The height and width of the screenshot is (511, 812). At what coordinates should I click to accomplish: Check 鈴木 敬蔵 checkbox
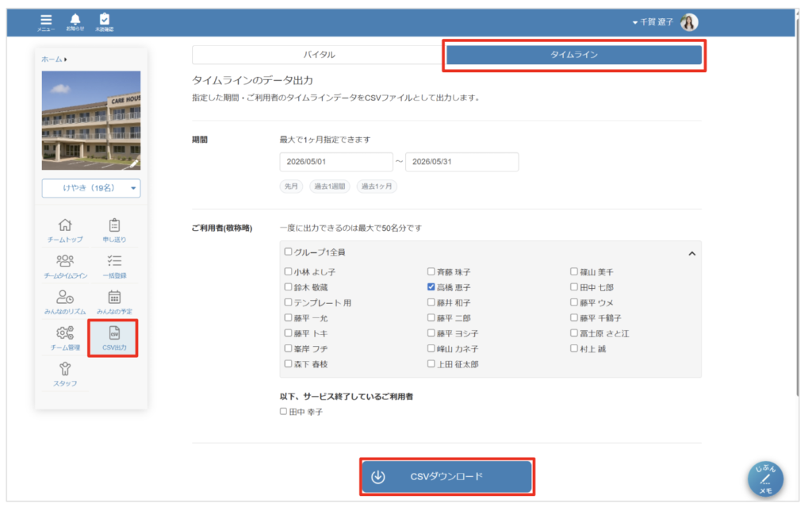(x=288, y=286)
